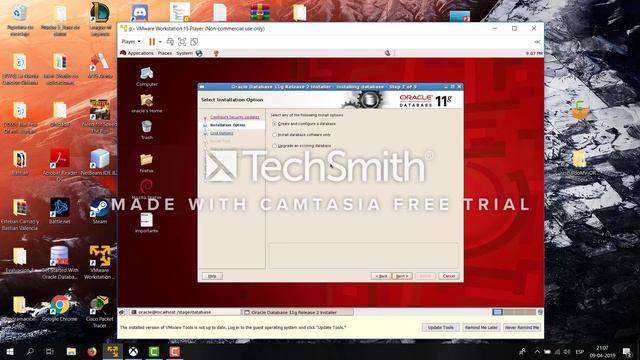Click the Update Tools button

440,327
